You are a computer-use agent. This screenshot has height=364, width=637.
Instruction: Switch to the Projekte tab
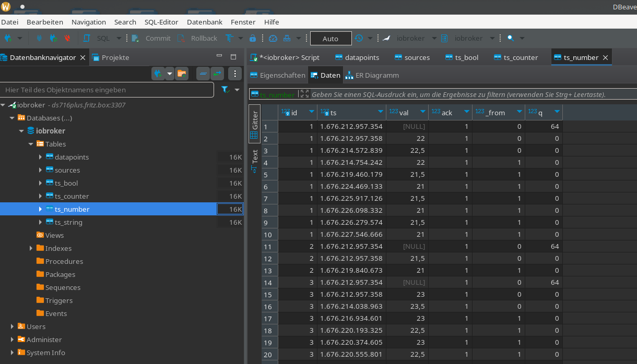[x=111, y=57]
